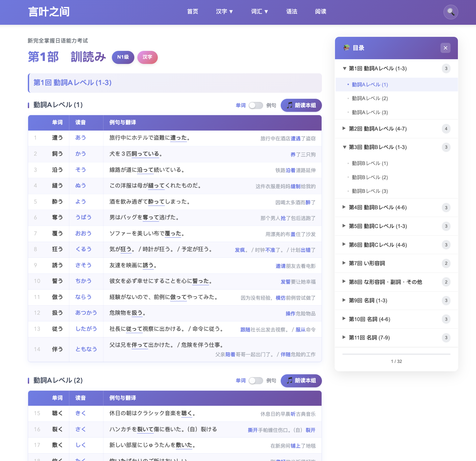
Task: Jump to 動詞Aレベル (1) in contents
Action: tap(396, 85)
